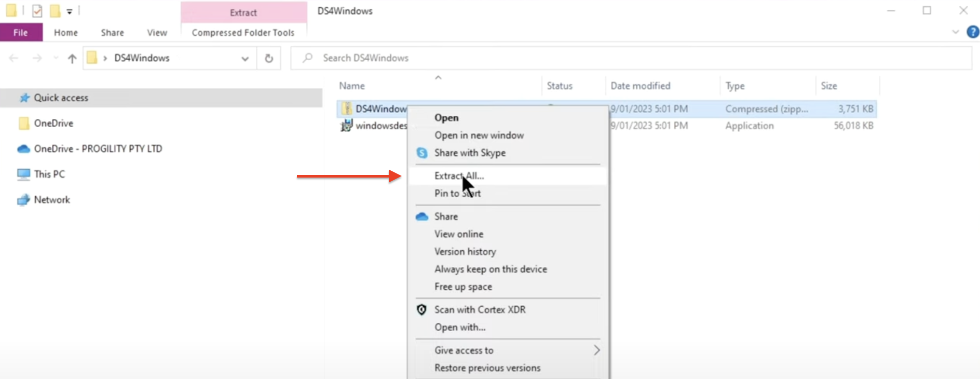Screen dimensions: 980x379
Task: Switch to the View ribbon tab
Action: tap(157, 32)
